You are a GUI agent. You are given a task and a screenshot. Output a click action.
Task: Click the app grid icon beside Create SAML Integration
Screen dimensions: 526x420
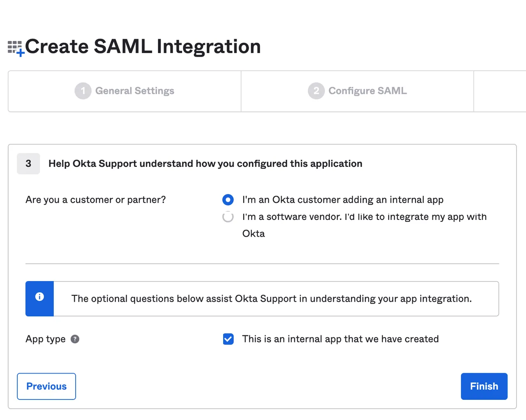point(16,48)
